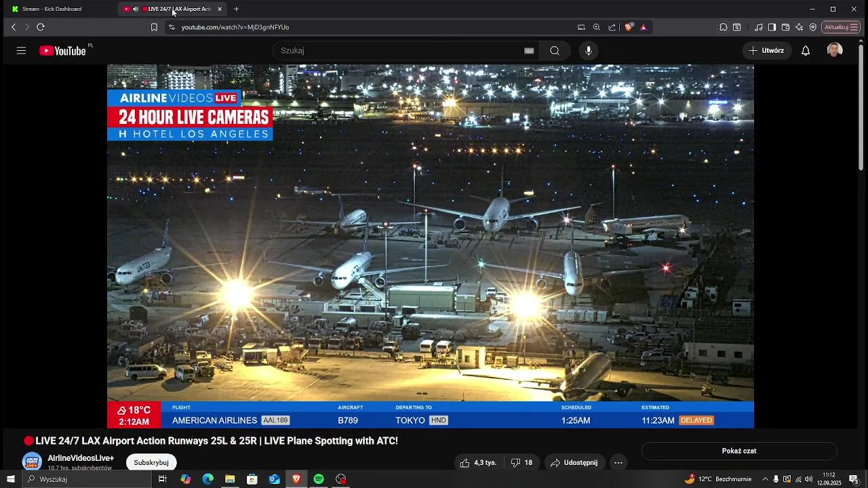Dislike the video thumbs down
Screen dimensions: 868x488
521,462
